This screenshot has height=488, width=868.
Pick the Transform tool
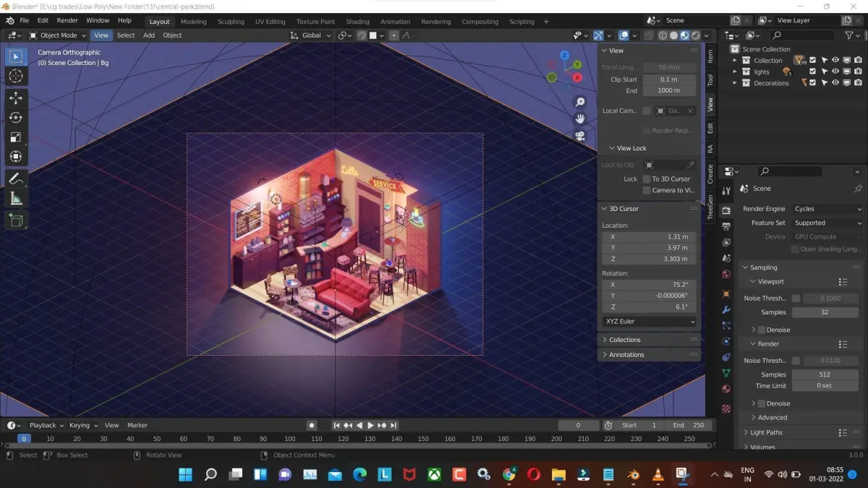coord(16,157)
